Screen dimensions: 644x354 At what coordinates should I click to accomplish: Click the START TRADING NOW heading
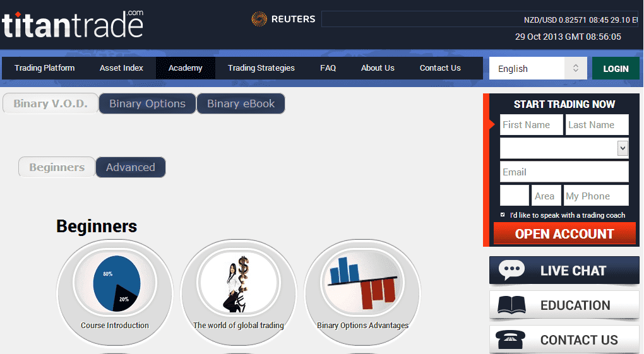(564, 104)
